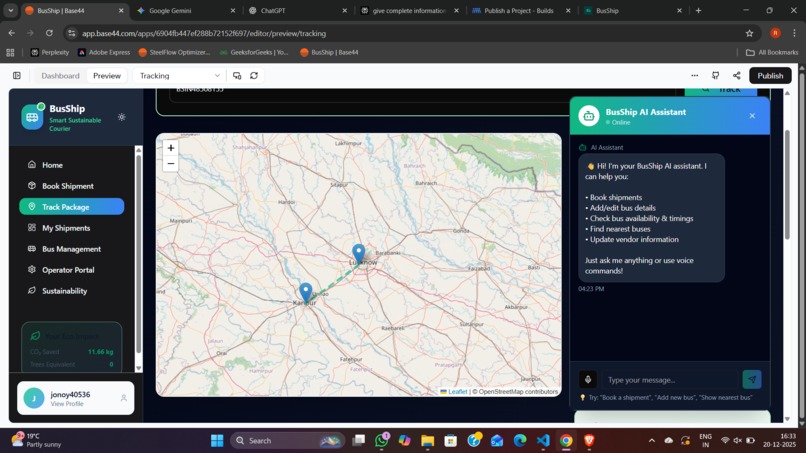Viewport: 806px width, 453px height.
Task: Open the three-dot more options menu
Action: click(x=694, y=76)
